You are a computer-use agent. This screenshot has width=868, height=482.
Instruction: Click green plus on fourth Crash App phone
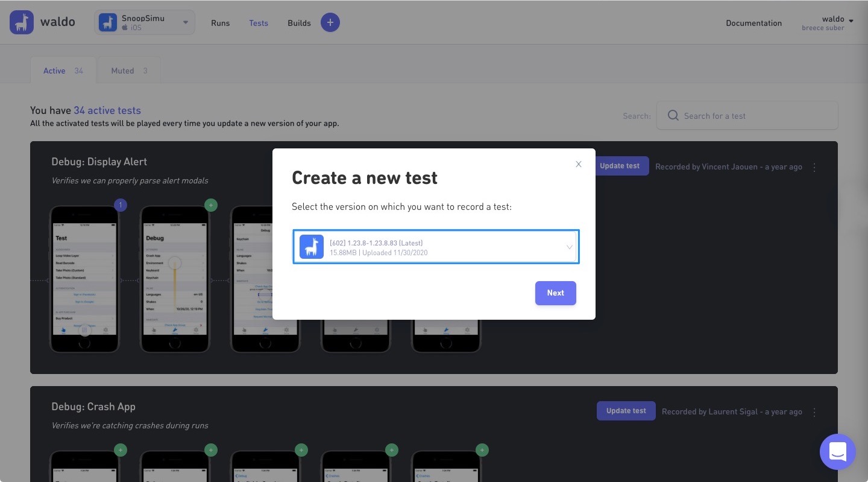(391, 450)
